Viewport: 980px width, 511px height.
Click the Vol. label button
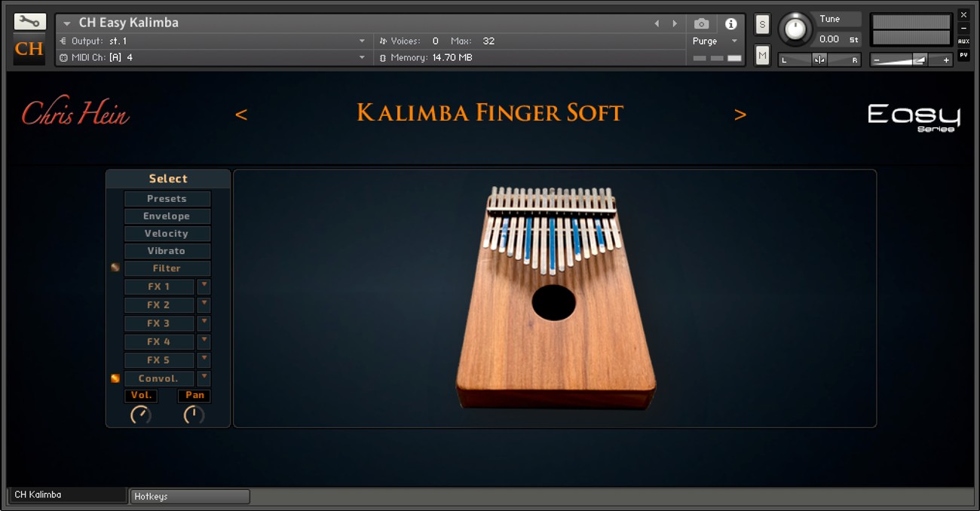point(141,396)
